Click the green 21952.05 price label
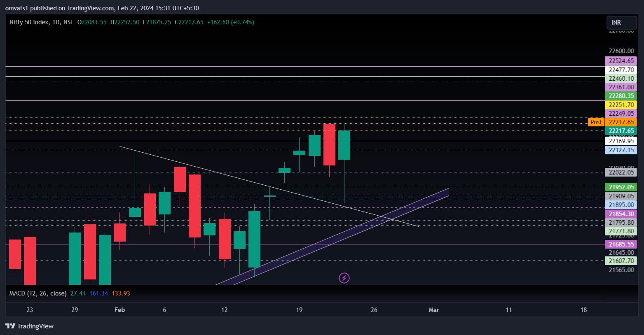The width and height of the screenshot is (644, 335). [621, 187]
